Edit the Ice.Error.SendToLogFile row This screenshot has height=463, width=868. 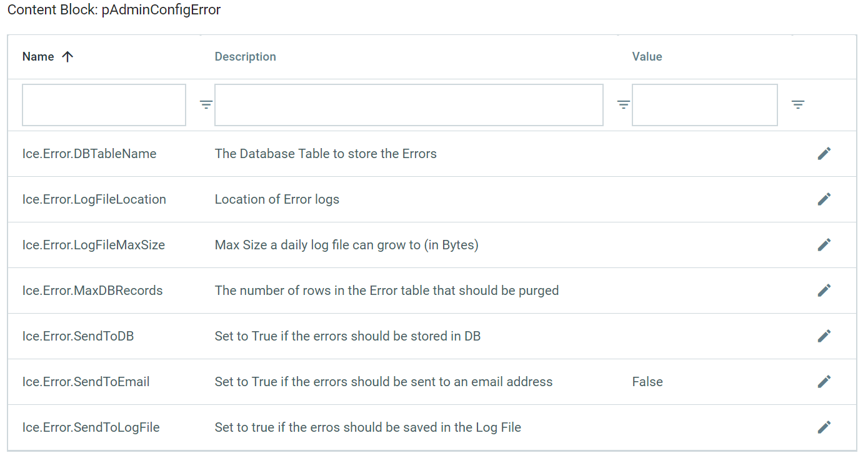[824, 427]
